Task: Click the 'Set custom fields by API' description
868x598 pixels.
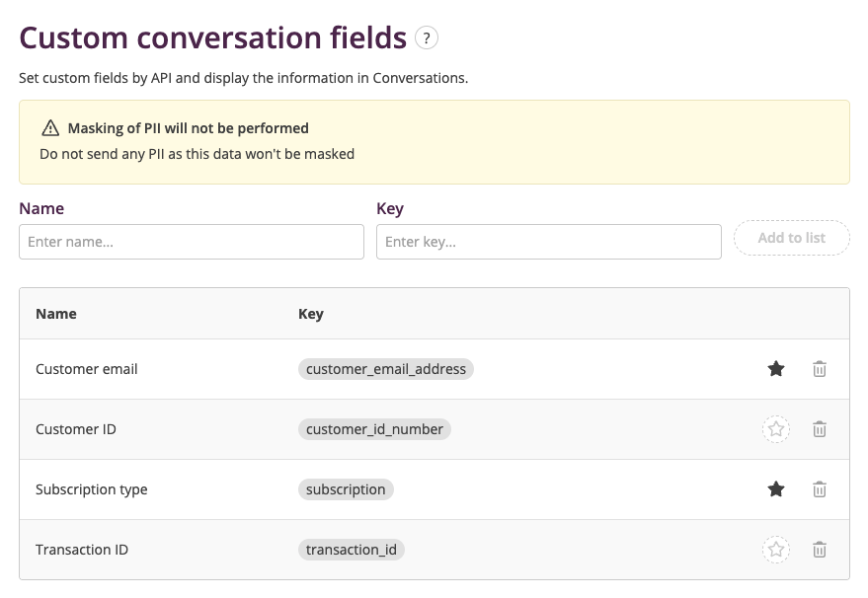Action: (244, 78)
